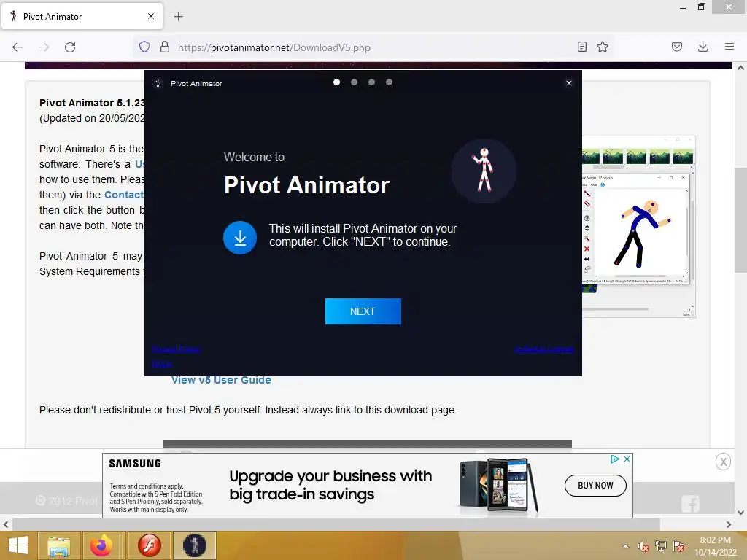Switch to the Pivot installer taskbar item
Screen dimensions: 747x560
194,545
